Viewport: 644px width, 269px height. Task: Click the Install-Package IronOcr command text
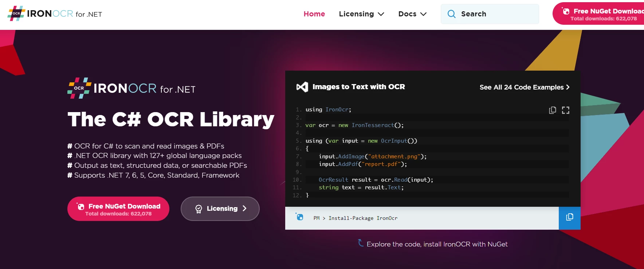363,218
